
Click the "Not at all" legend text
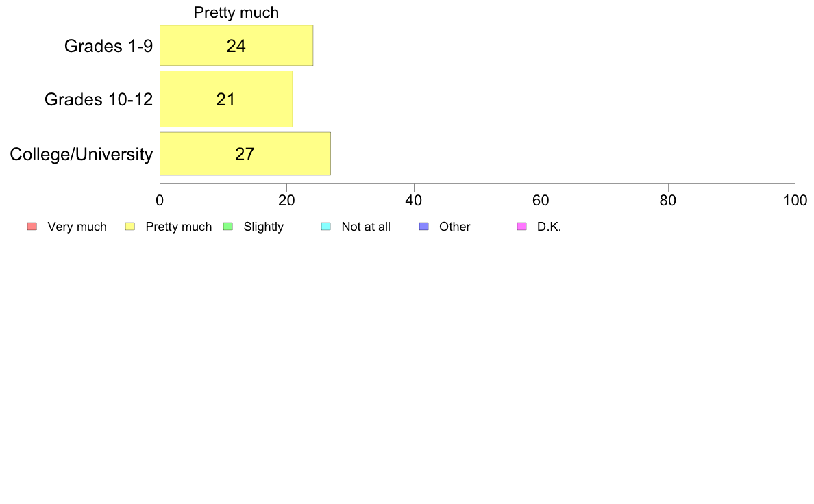click(x=366, y=227)
